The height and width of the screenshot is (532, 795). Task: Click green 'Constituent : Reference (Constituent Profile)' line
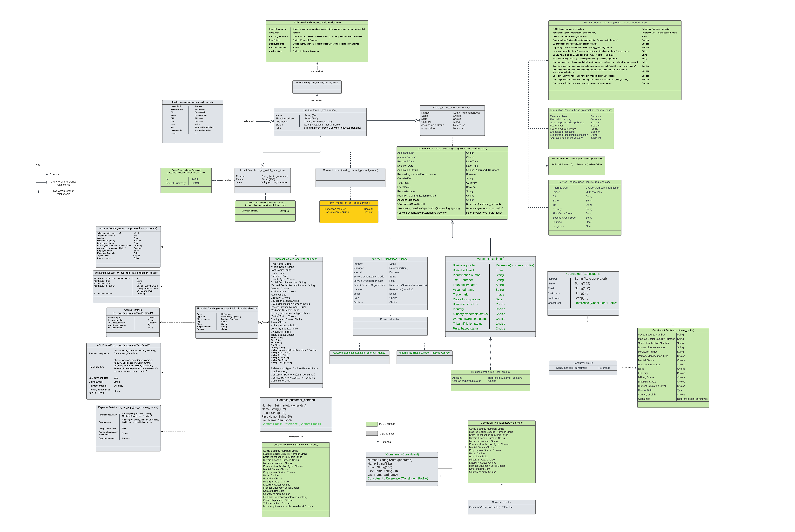coord(397,479)
